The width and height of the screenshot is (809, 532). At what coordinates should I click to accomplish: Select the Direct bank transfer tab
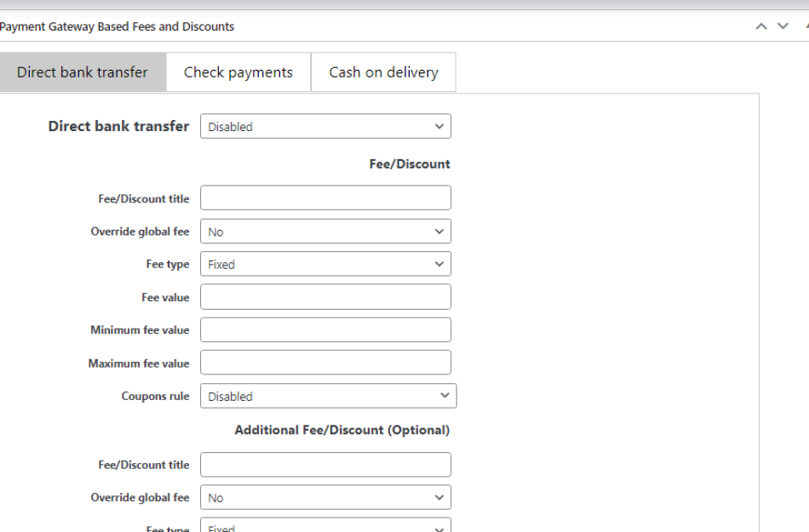coord(82,72)
